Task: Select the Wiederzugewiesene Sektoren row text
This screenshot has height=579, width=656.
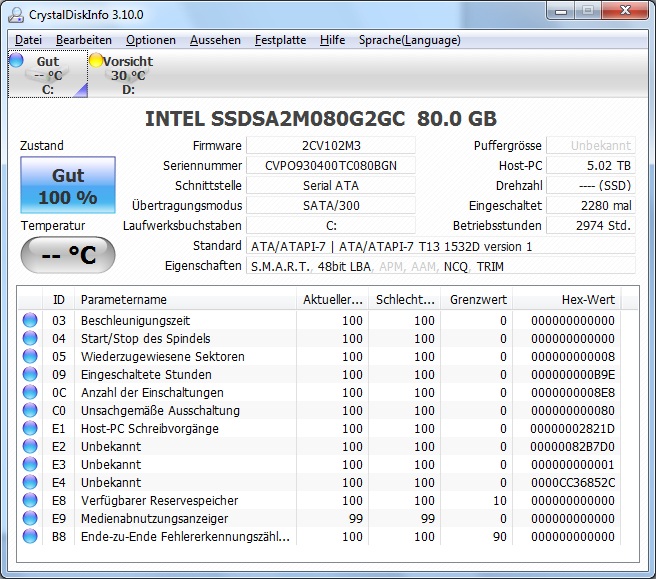Action: pyautogui.click(x=163, y=356)
